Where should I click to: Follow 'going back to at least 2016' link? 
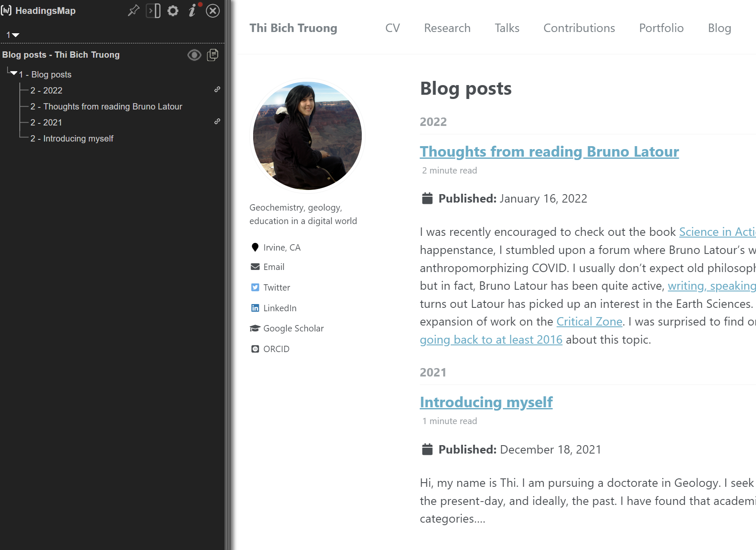[491, 340]
